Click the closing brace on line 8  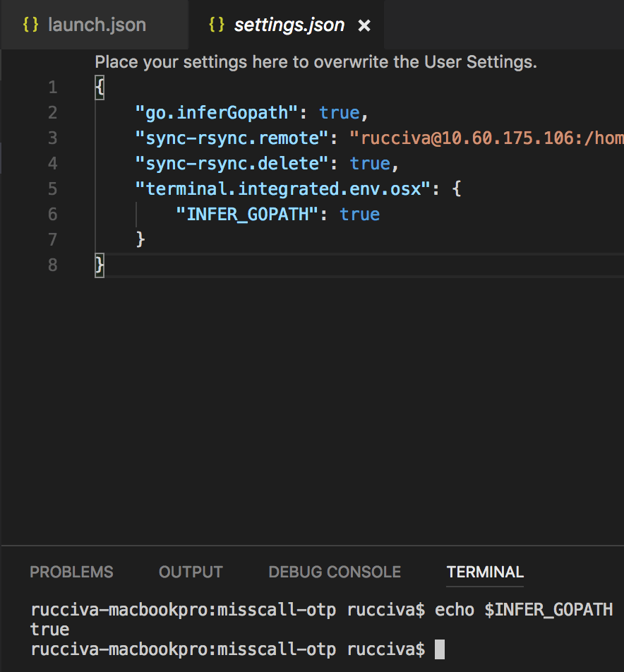[100, 265]
